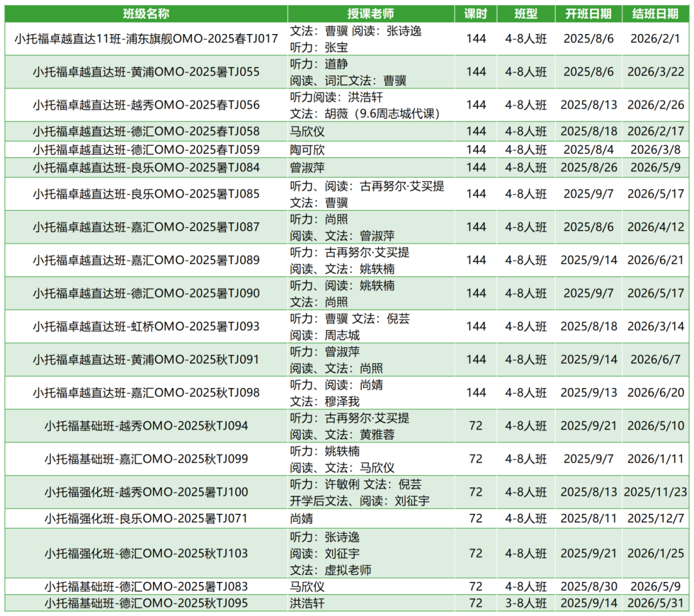Click the end date 2026/6/21

pos(655,260)
